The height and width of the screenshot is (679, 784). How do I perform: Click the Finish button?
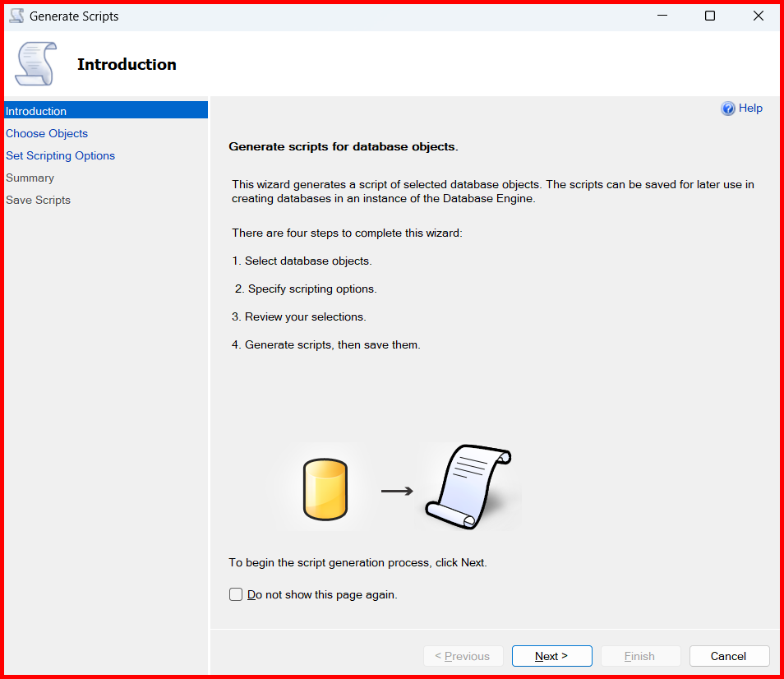pyautogui.click(x=640, y=656)
